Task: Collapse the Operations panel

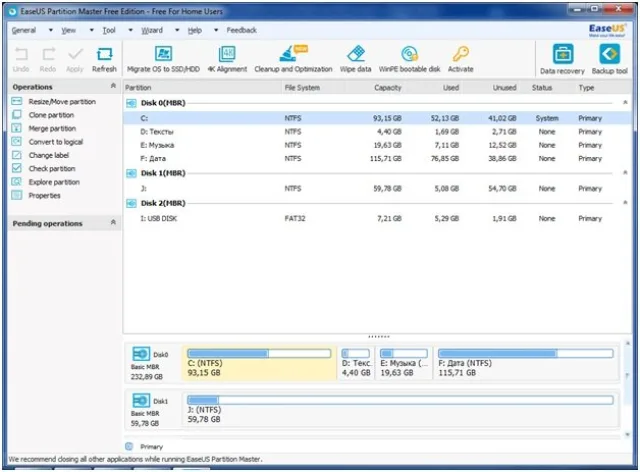Action: point(113,86)
